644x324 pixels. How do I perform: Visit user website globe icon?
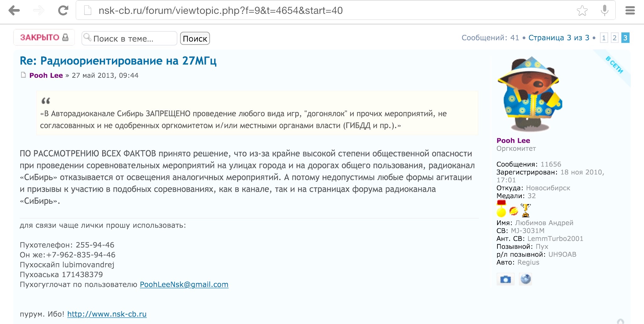tap(525, 279)
